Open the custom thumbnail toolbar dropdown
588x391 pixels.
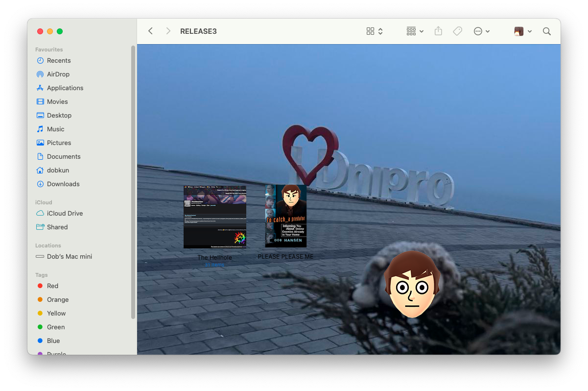point(523,31)
